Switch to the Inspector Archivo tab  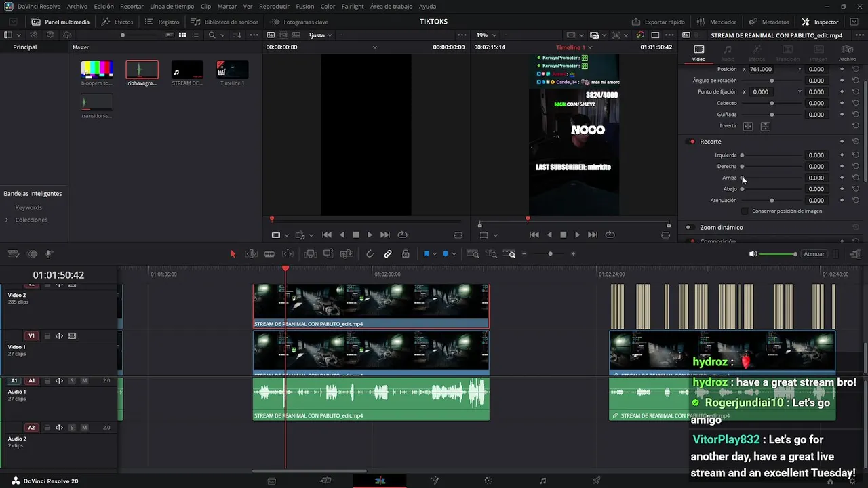(847, 53)
